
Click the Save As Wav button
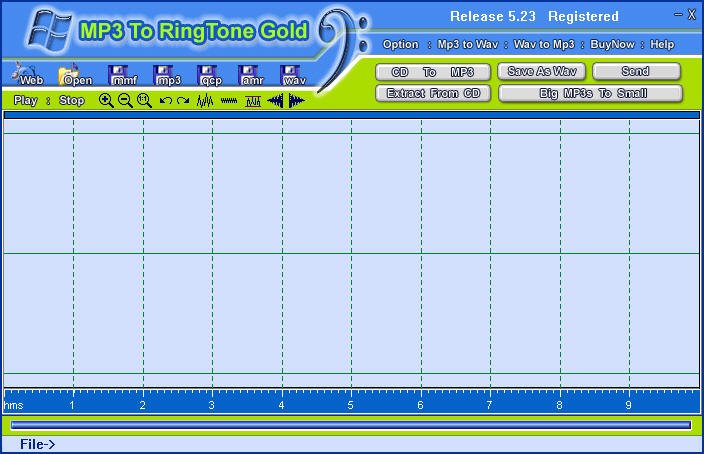click(541, 71)
